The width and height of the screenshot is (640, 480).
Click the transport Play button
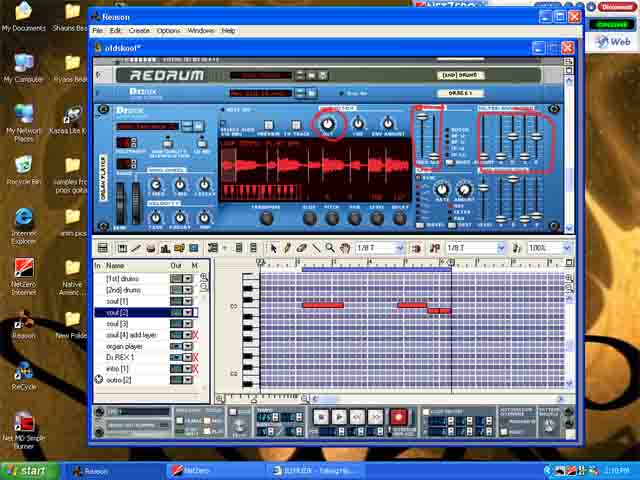click(339, 417)
